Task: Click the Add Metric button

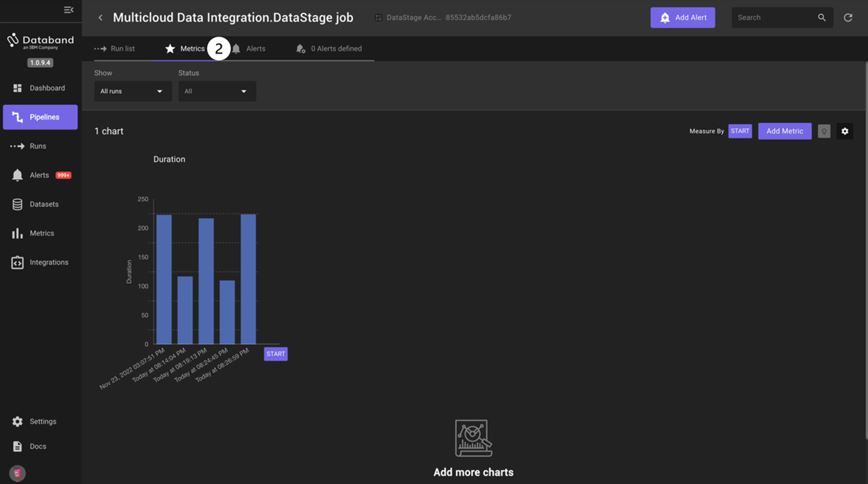Action: pos(785,131)
